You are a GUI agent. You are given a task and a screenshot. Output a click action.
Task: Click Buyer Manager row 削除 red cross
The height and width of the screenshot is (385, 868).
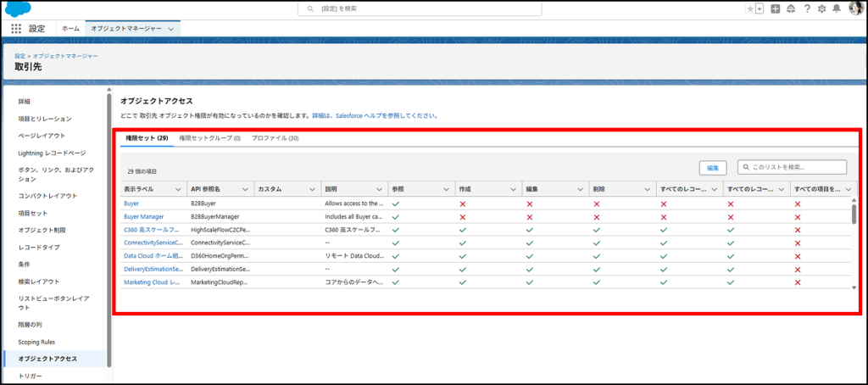(x=597, y=216)
